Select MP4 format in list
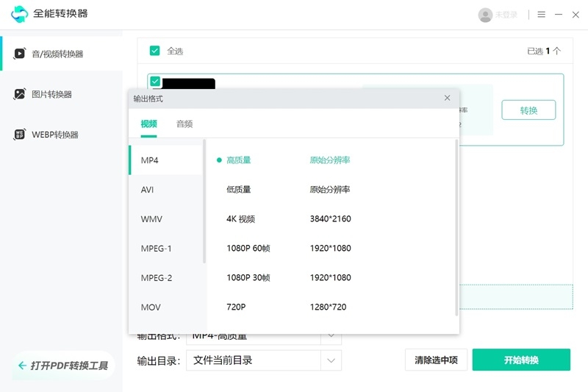 point(166,160)
